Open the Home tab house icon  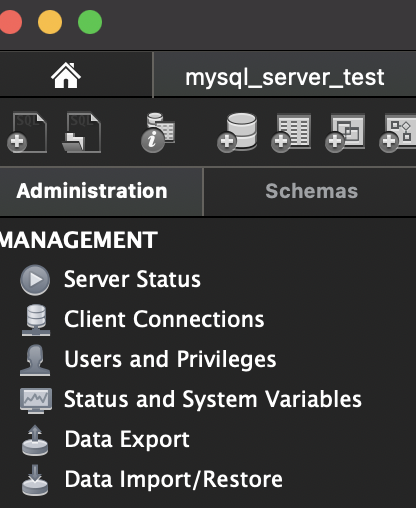click(66, 75)
